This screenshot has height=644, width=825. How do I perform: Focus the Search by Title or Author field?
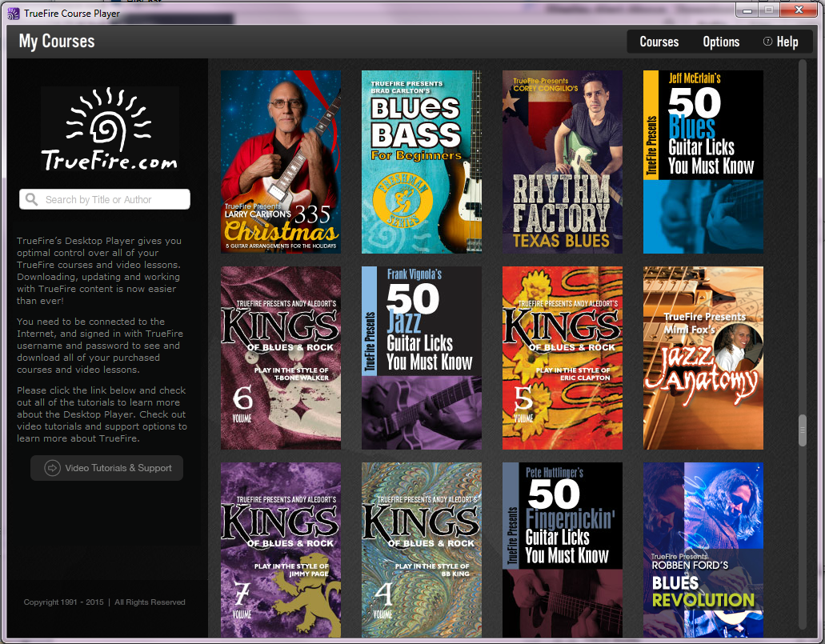point(105,199)
